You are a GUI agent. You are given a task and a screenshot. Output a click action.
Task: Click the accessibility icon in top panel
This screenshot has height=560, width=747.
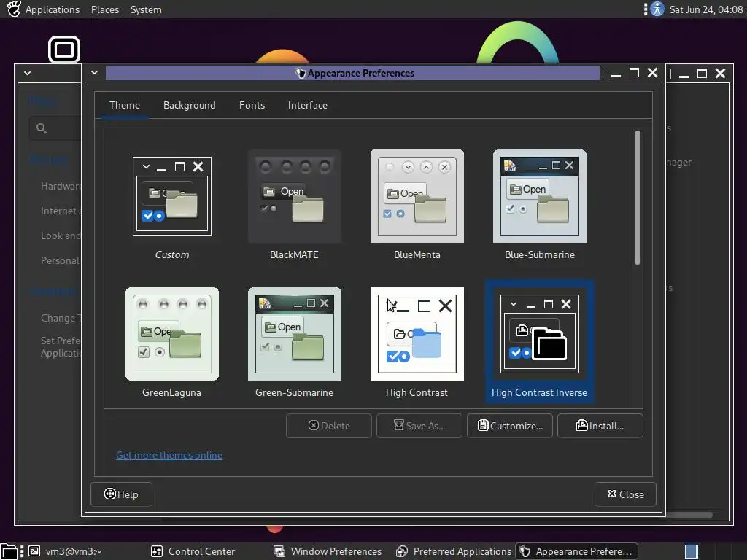(x=657, y=9)
